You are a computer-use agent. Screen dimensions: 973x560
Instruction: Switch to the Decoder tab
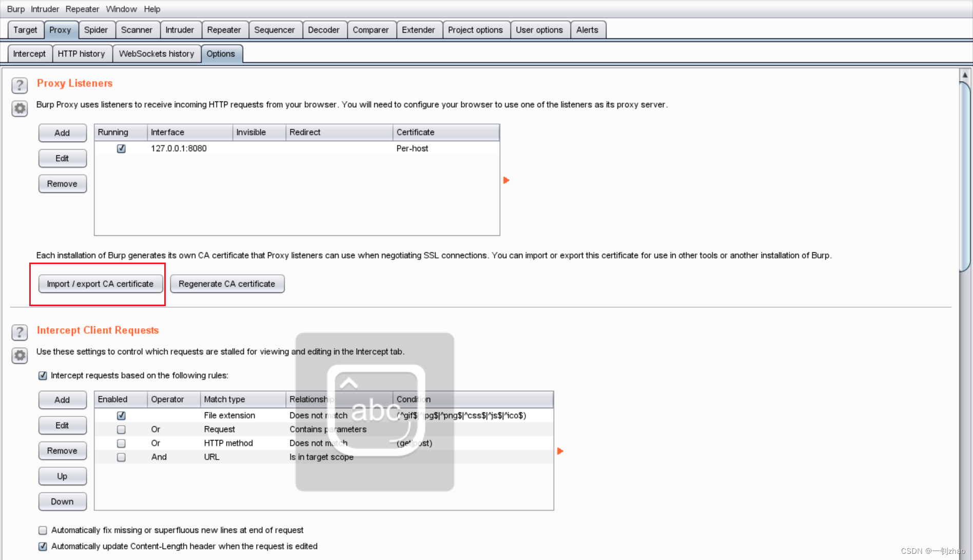click(x=324, y=30)
